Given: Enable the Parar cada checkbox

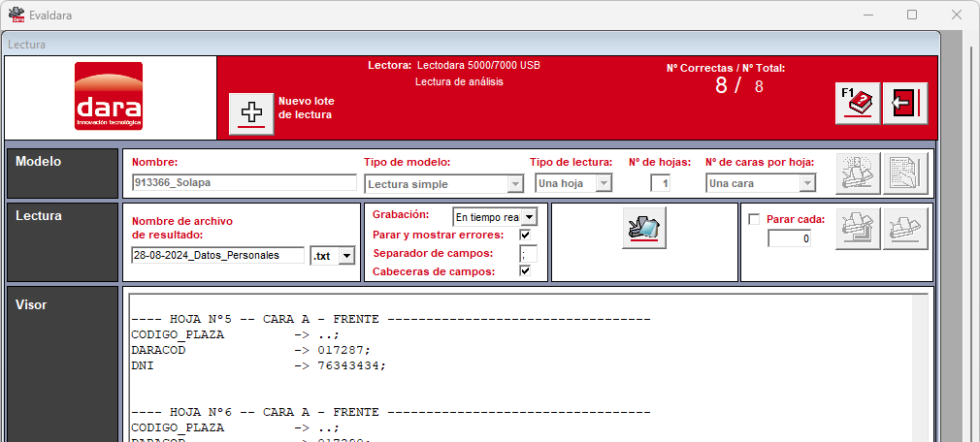Looking at the screenshot, I should point(754,219).
